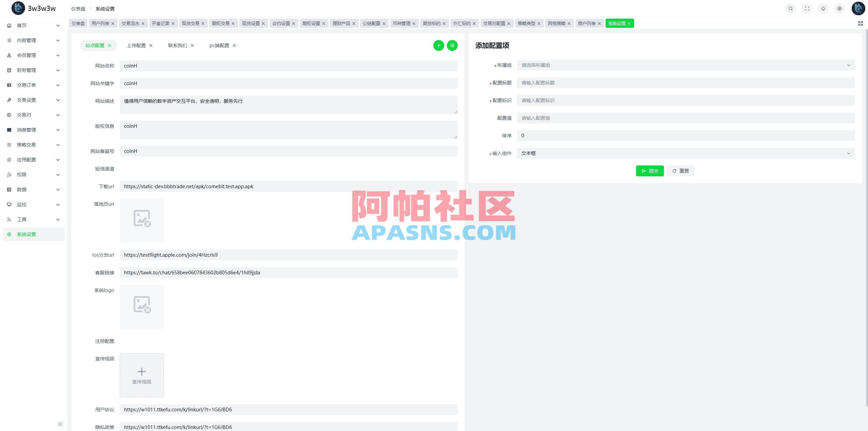Image resolution: width=868 pixels, height=431 pixels.
Task: Click the green plus icon to add config
Action: (439, 45)
